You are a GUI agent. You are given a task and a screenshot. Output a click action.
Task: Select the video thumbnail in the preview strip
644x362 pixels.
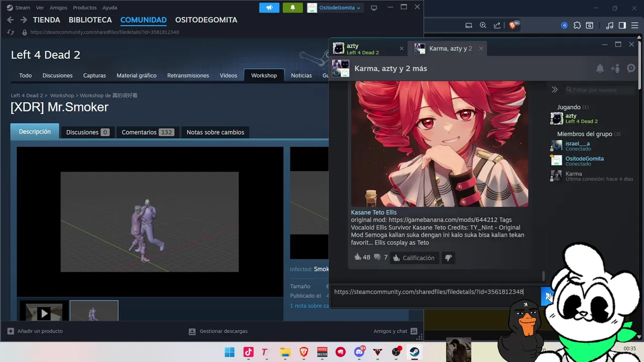pos(44,311)
